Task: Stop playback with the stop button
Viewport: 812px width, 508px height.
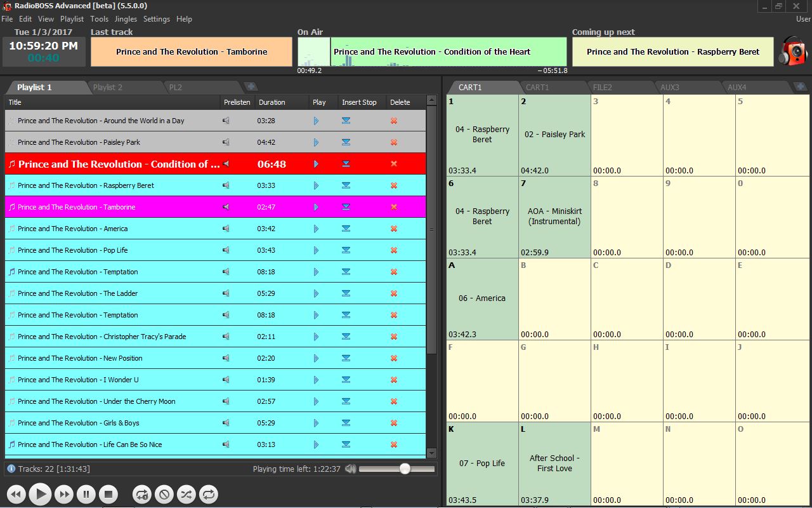Action: (108, 493)
